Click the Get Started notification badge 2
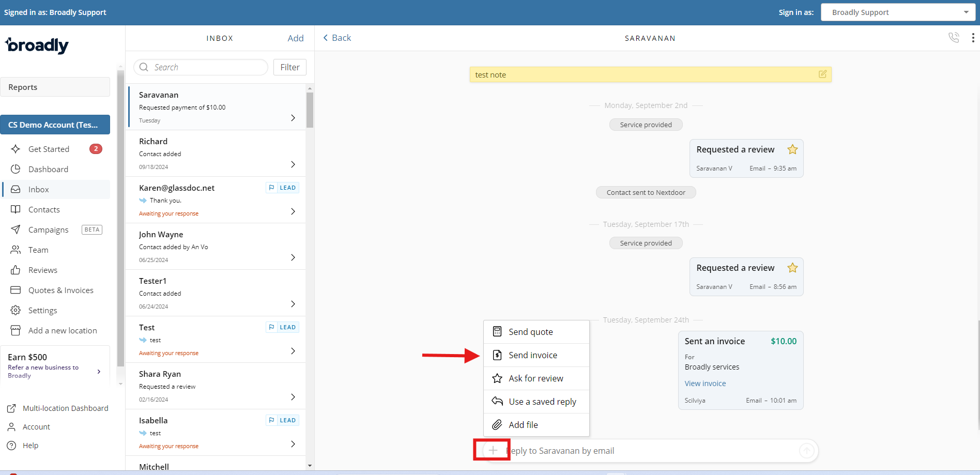The height and width of the screenshot is (475, 980). click(96, 149)
